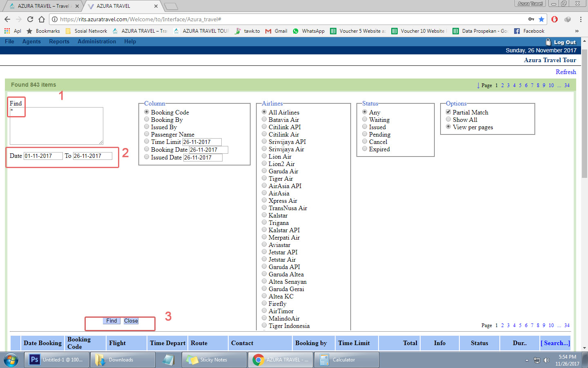This screenshot has width=588, height=368.
Task: Click the Refresh link
Action: click(x=566, y=72)
